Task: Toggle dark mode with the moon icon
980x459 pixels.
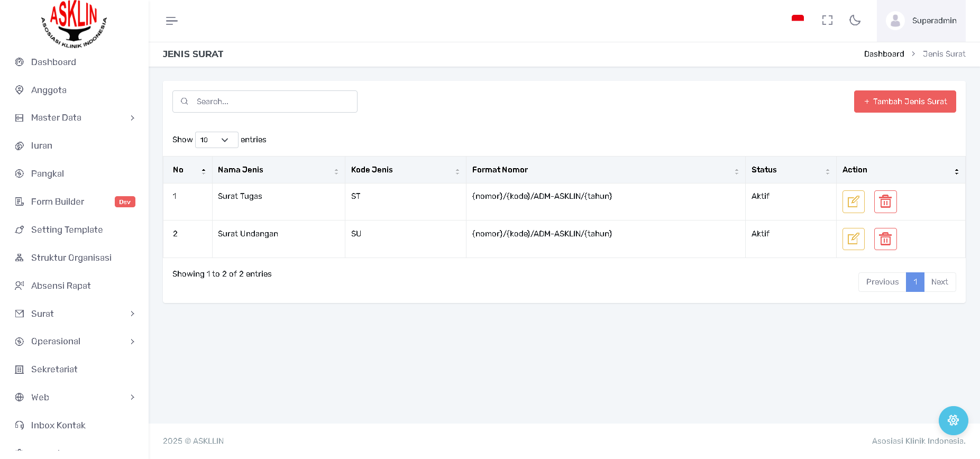Action: [855, 20]
